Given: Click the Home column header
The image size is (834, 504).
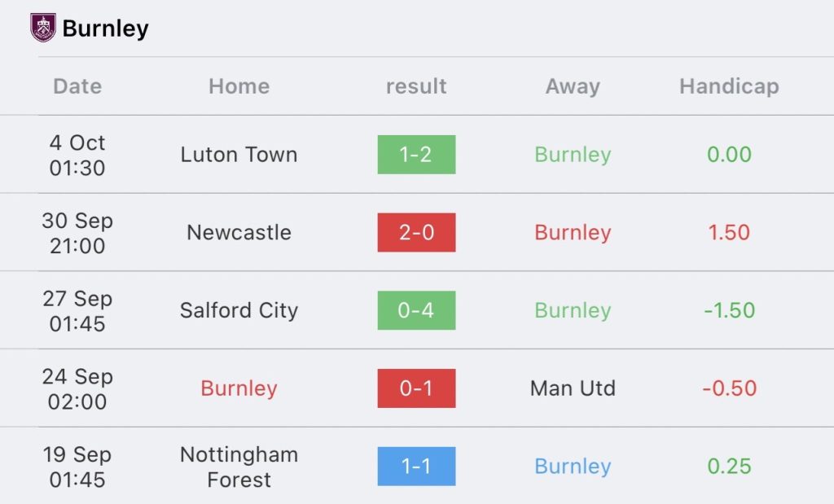Looking at the screenshot, I should (x=239, y=86).
